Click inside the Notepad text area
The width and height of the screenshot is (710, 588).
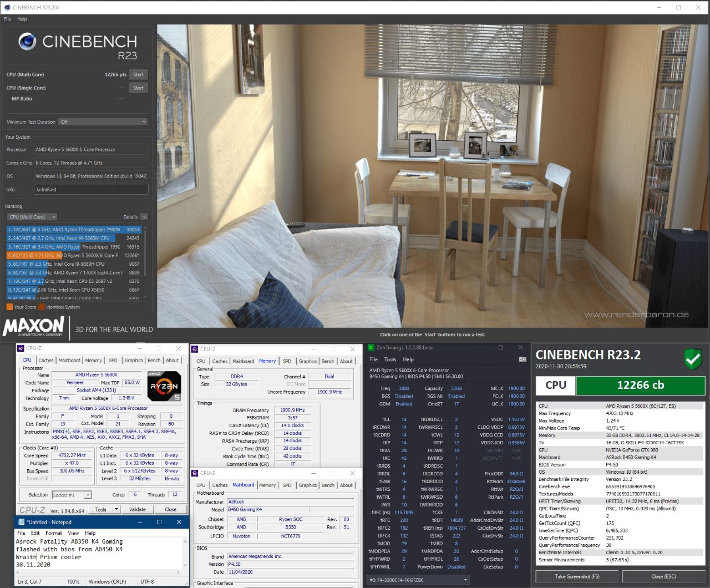98,552
